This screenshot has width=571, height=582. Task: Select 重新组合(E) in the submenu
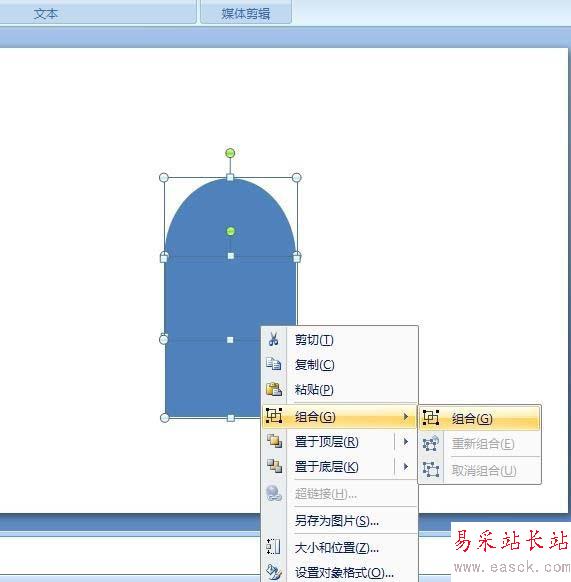479,444
